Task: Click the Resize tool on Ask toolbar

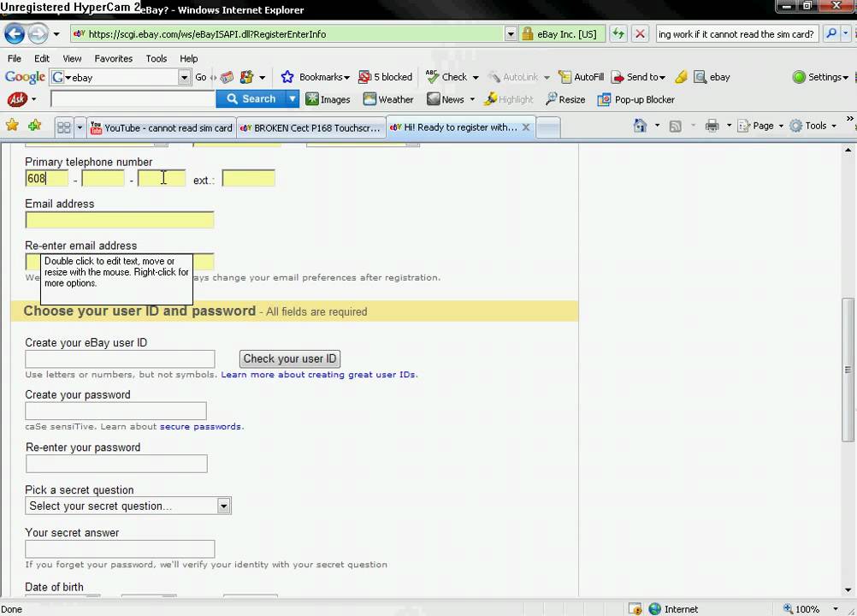Action: point(565,99)
